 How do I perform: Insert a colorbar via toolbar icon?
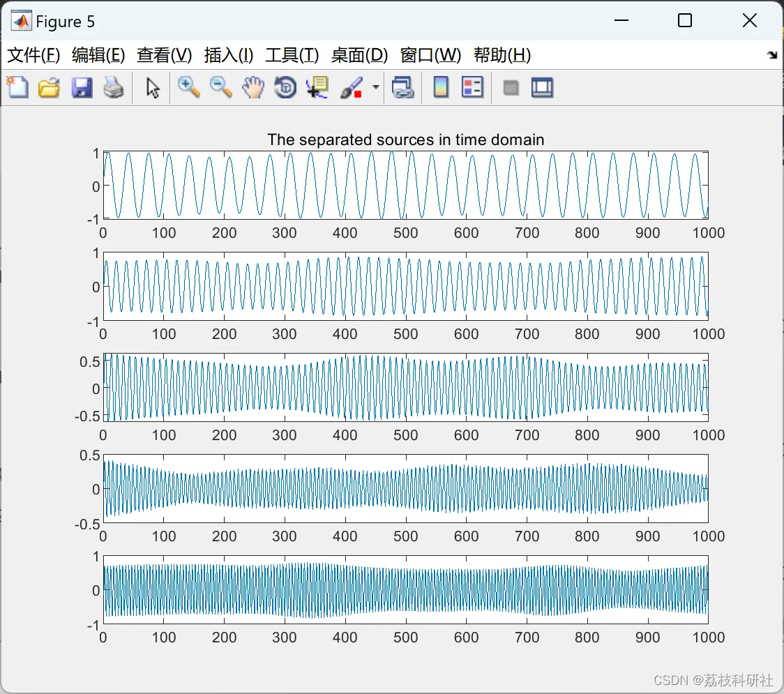(x=441, y=88)
